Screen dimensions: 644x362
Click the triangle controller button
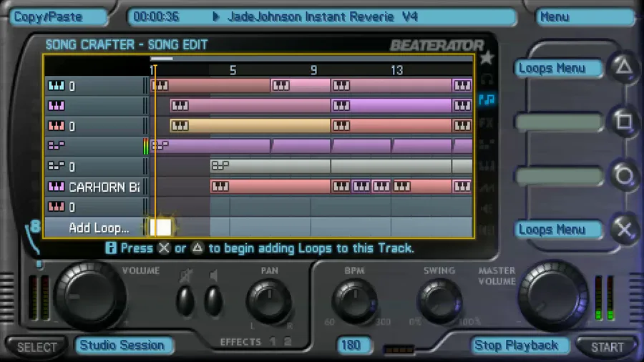tap(624, 67)
